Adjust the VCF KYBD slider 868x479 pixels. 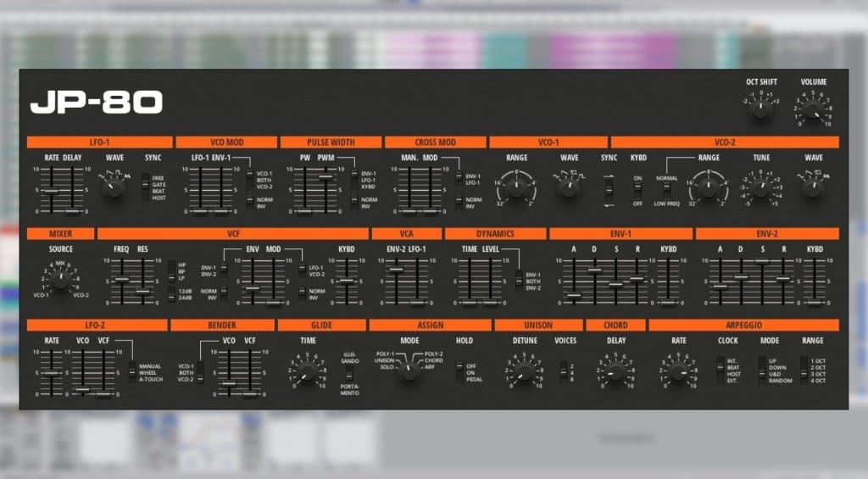(347, 281)
